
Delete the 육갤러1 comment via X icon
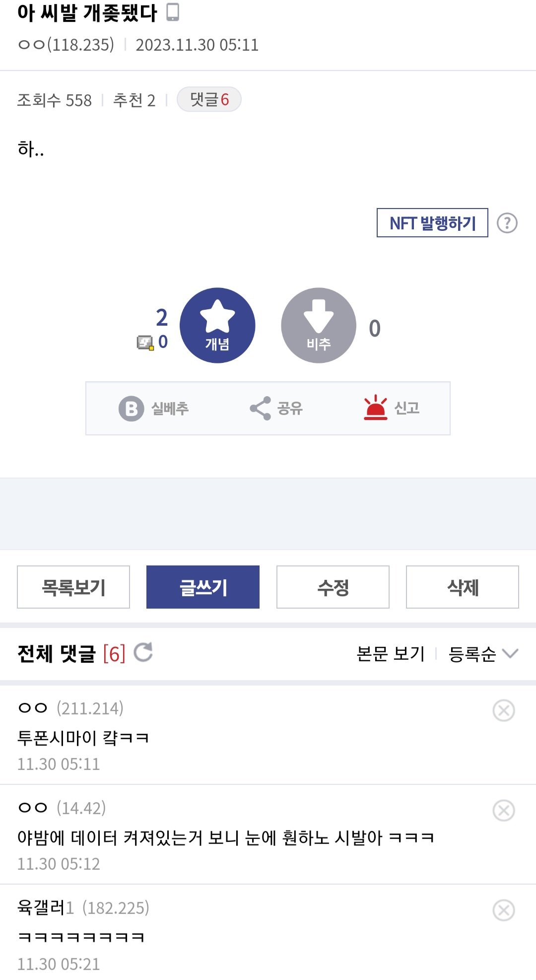[x=504, y=910]
